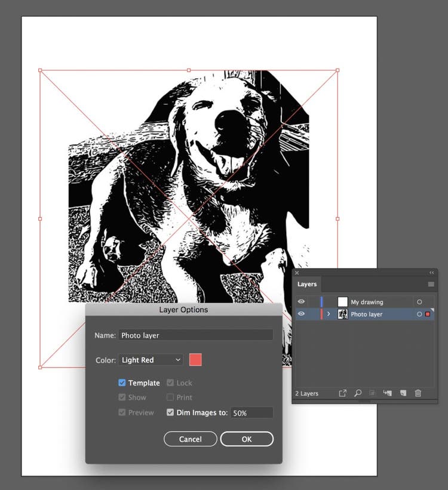Click target circle of Photo layer

(x=419, y=315)
